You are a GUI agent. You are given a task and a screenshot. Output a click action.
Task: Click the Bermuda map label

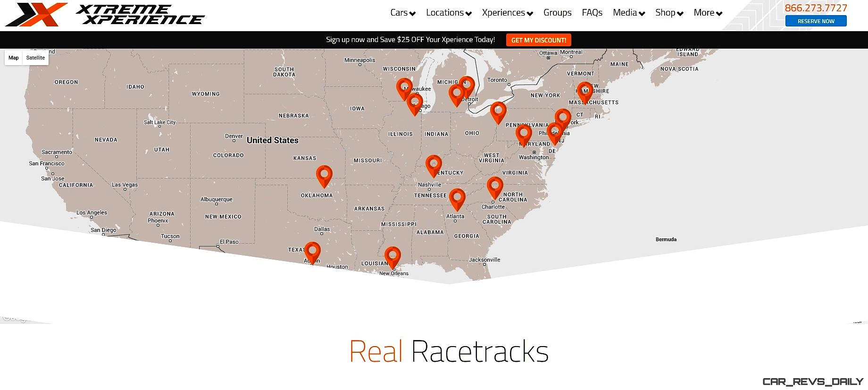(x=666, y=239)
